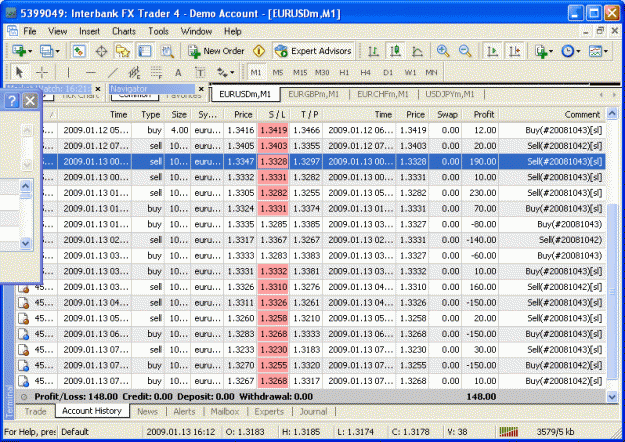Image resolution: width=625 pixels, height=442 pixels.
Task: Select the Trendline drawing tool
Action: (x=113, y=73)
